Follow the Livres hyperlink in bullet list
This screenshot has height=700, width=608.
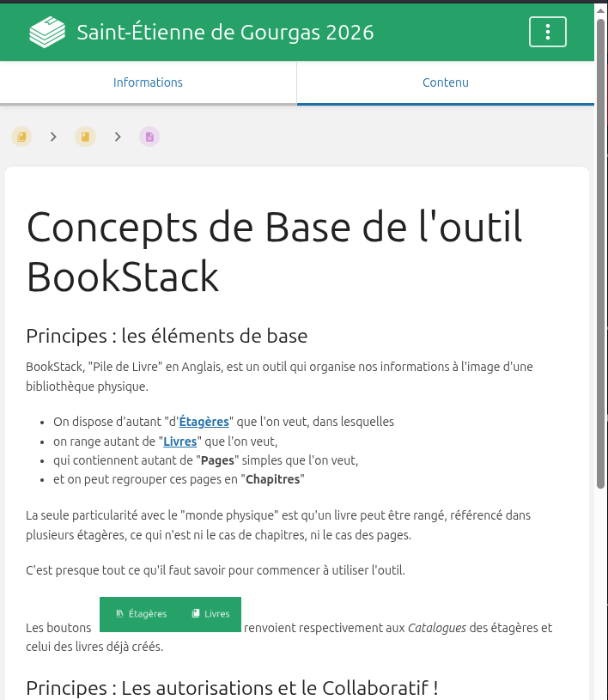click(x=180, y=441)
